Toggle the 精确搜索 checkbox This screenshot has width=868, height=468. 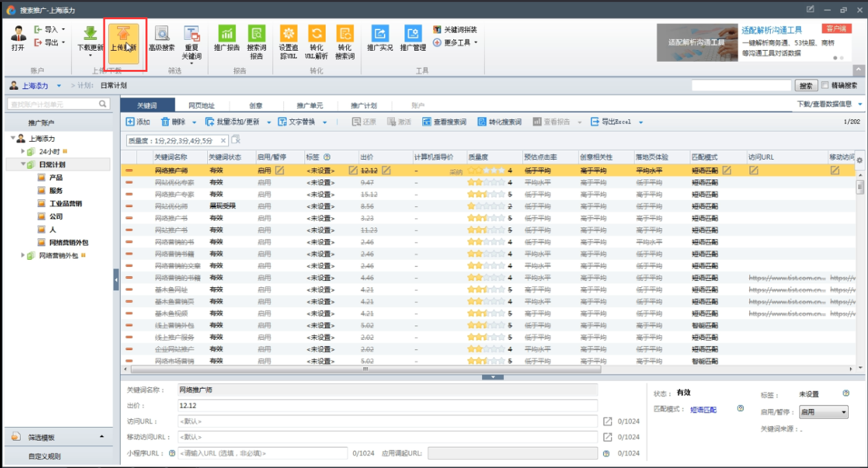(x=825, y=86)
